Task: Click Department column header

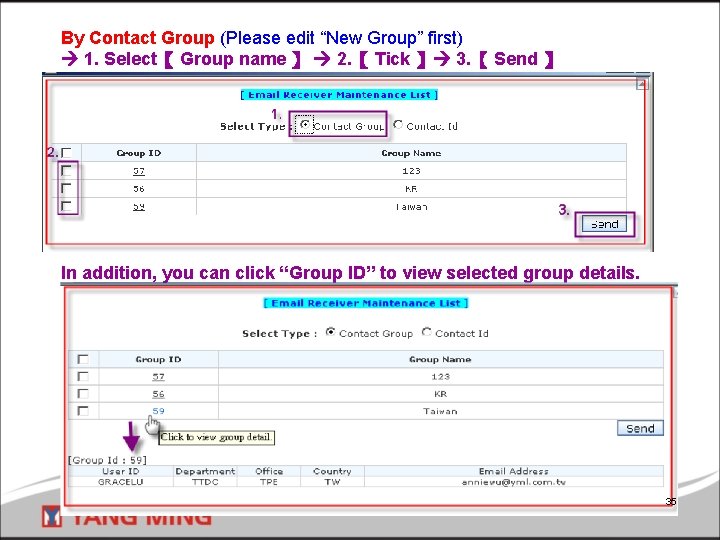Action: pos(205,471)
